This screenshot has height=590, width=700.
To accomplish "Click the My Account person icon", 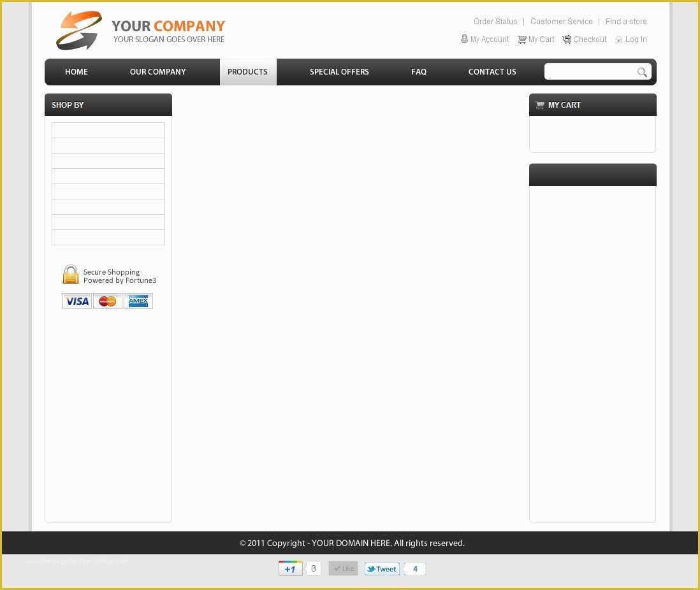I will pos(464,39).
